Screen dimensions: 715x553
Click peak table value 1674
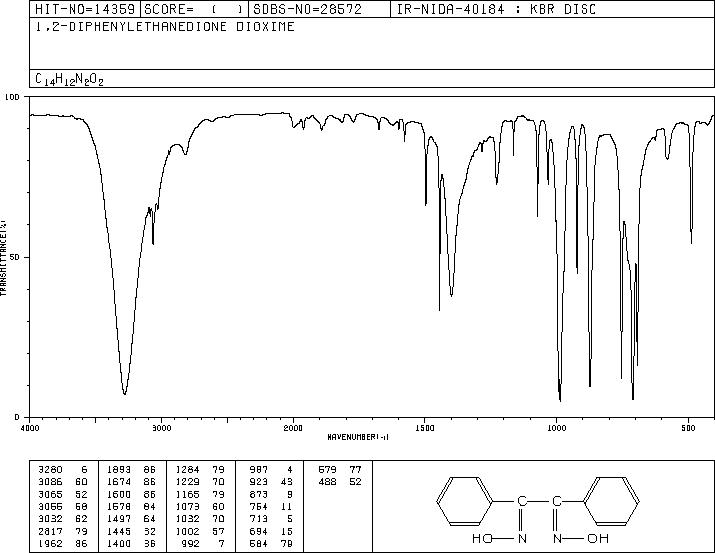[119, 482]
